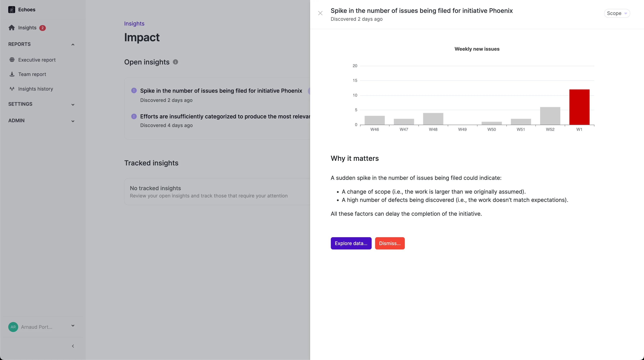Screen dimensions: 644x360
Task: Click the Team report person icon
Action: pos(12,74)
